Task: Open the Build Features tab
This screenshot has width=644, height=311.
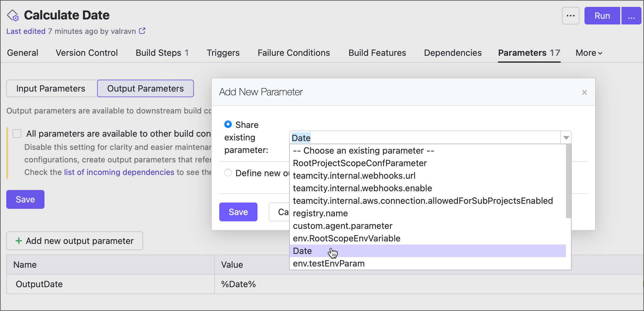Action: point(377,53)
